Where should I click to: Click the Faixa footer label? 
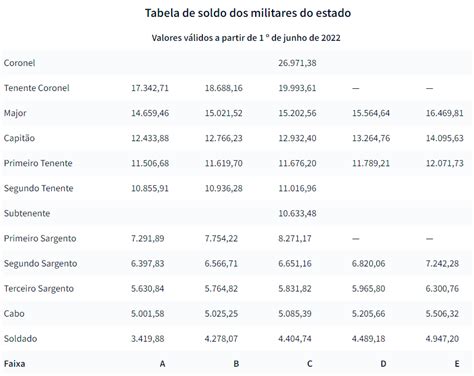coord(15,364)
